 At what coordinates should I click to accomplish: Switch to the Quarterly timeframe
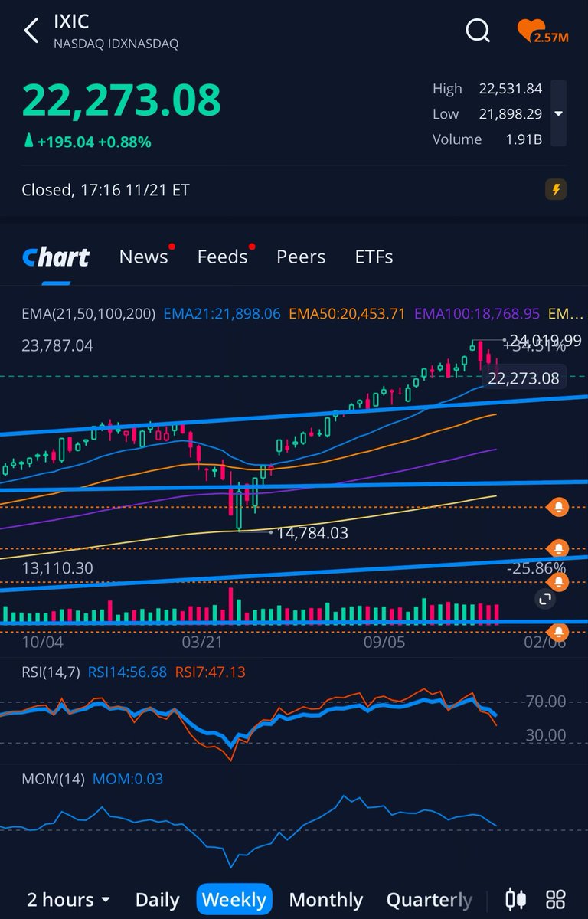430,900
